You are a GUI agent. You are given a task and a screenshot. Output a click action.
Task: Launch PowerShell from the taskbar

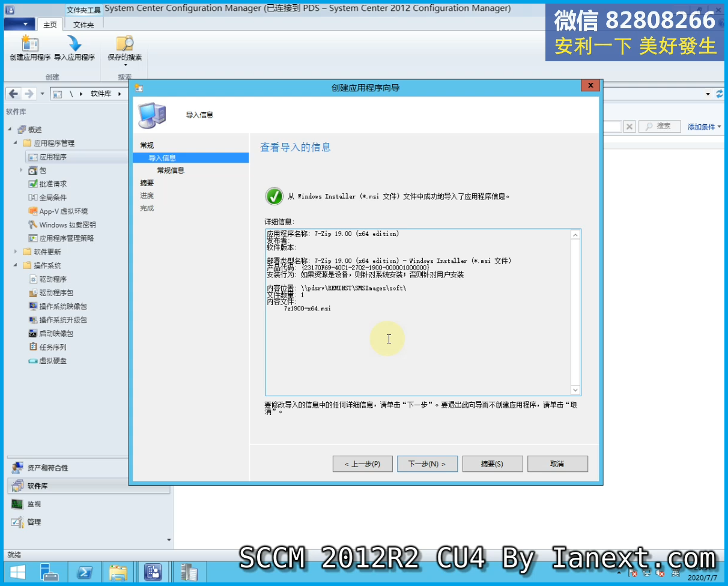pos(85,572)
